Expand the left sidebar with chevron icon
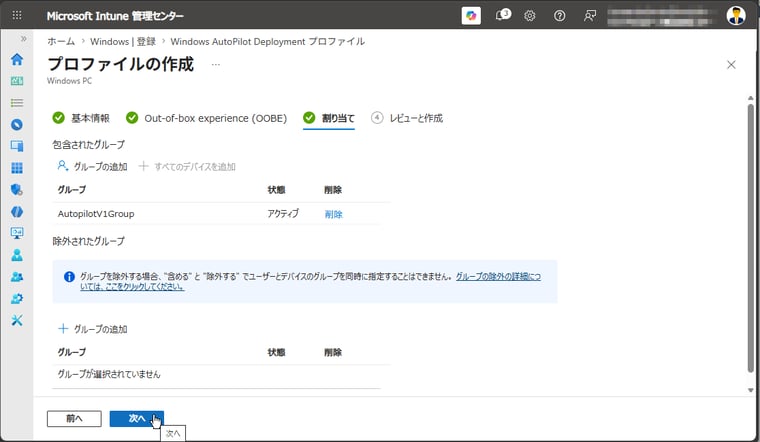The image size is (760, 442). tap(23, 39)
